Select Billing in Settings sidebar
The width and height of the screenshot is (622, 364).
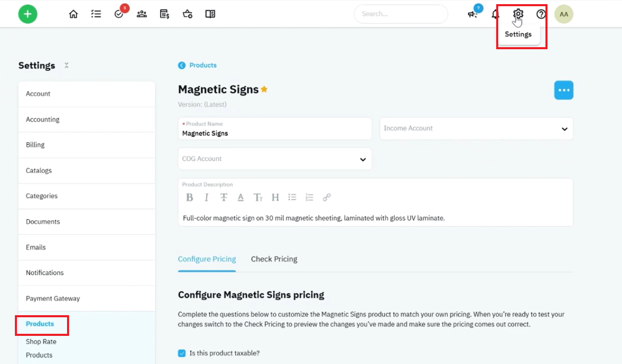tap(86, 145)
